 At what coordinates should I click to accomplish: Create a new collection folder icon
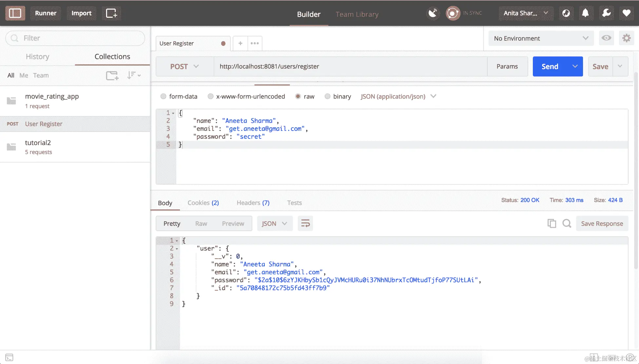[112, 76]
